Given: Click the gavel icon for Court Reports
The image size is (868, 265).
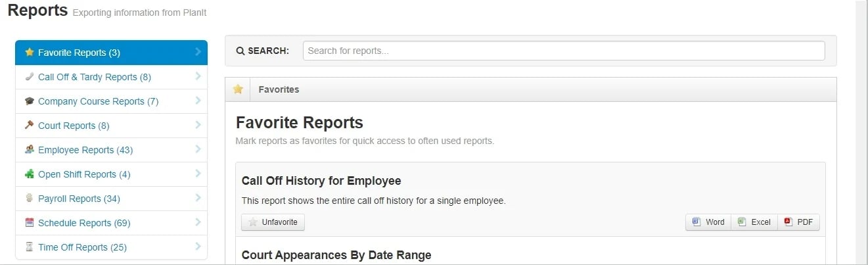Looking at the screenshot, I should [29, 126].
